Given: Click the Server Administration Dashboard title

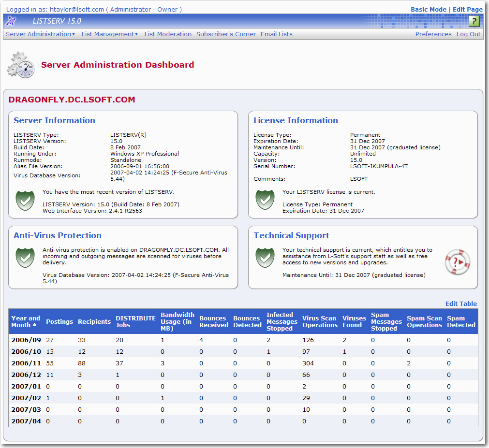Looking at the screenshot, I should [118, 65].
